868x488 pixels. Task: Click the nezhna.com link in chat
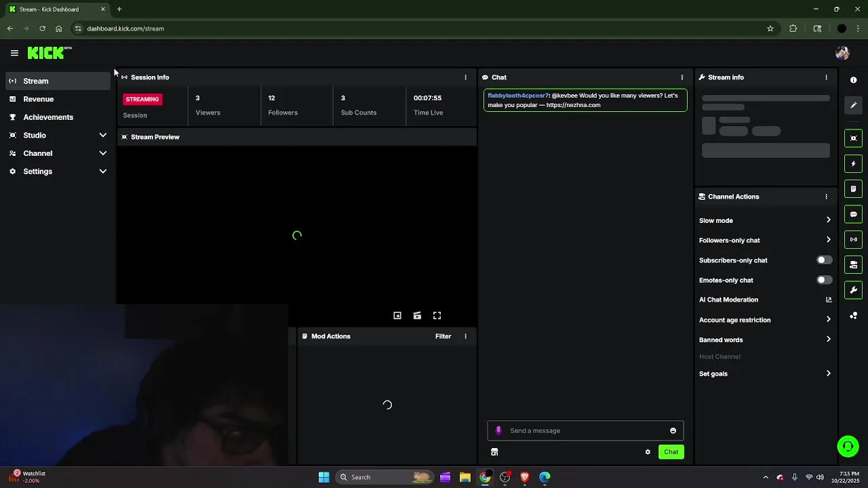(573, 105)
